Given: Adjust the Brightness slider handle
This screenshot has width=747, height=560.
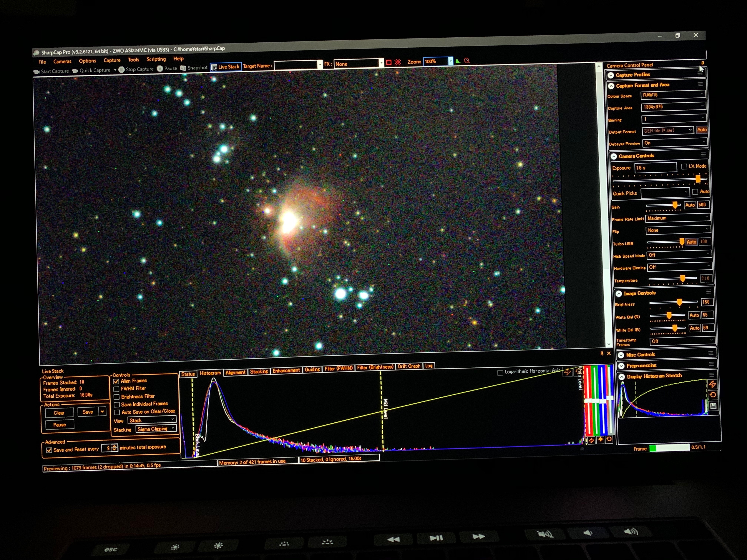Looking at the screenshot, I should 679,302.
